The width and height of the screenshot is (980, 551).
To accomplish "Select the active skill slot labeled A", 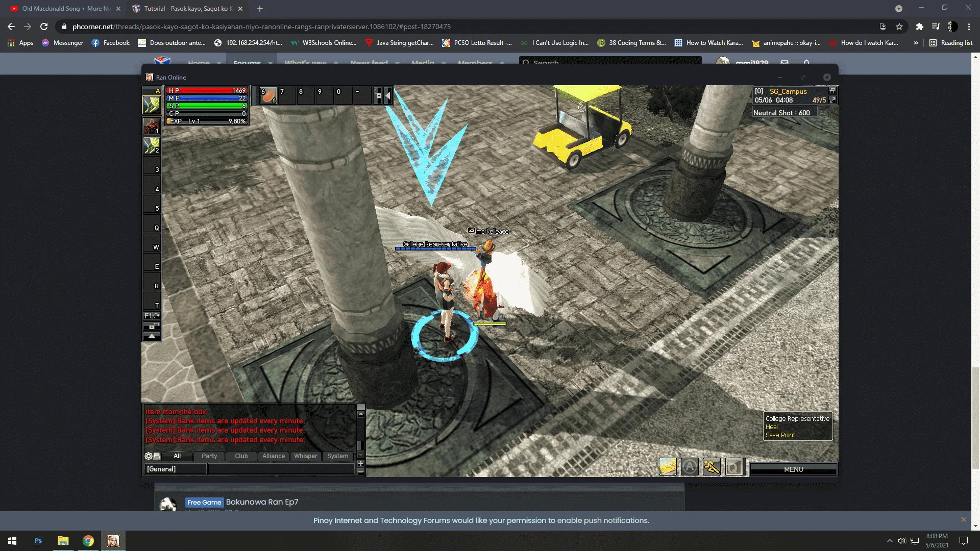I will (x=152, y=105).
